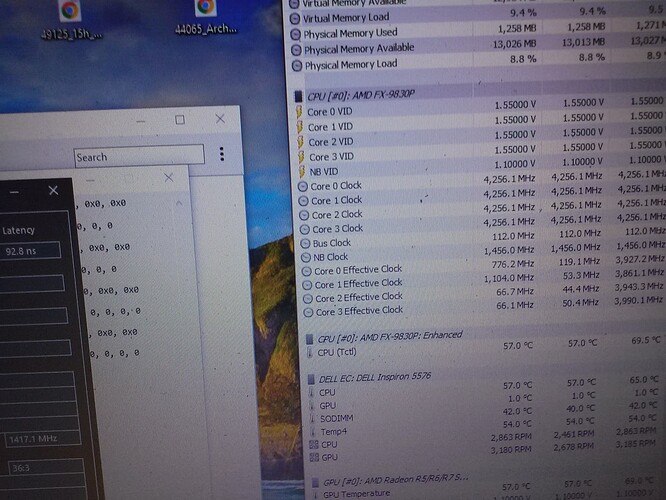Click the NB VID voltage icon
Image resolution: width=666 pixels, height=500 pixels.
302,171
